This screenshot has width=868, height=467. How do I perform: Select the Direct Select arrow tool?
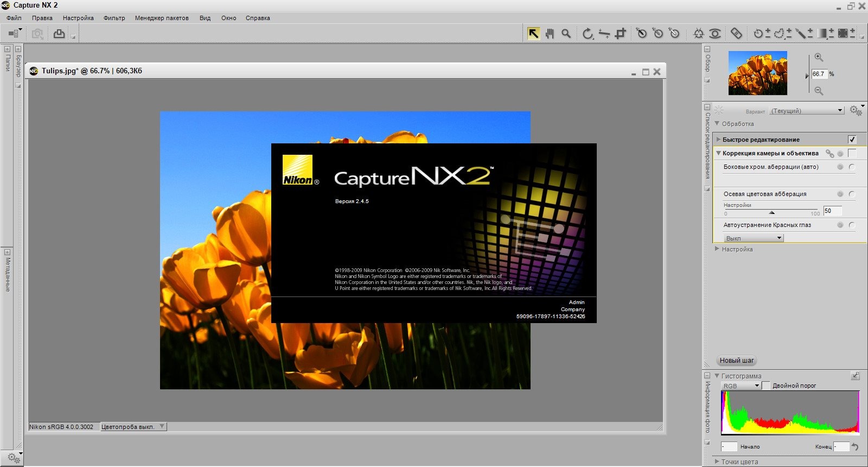point(534,34)
